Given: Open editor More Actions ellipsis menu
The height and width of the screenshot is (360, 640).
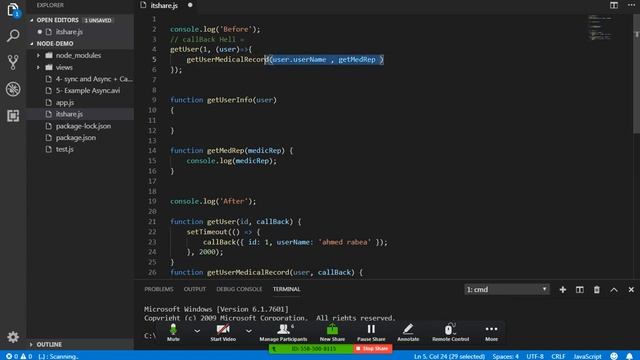Looking at the screenshot, I should [x=631, y=5].
